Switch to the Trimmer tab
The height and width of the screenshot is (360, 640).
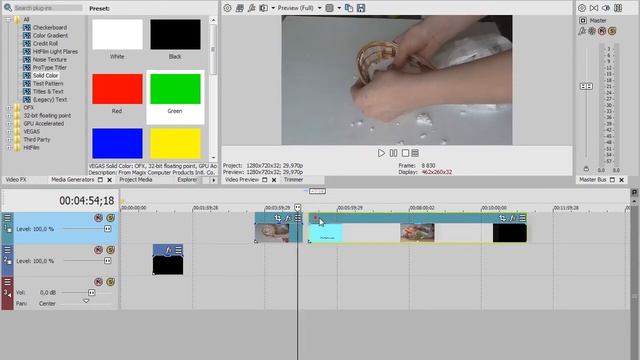(x=293, y=180)
